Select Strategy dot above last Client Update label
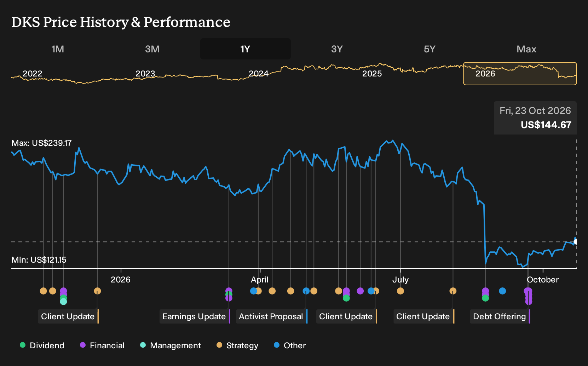The width and height of the screenshot is (588, 366). [x=453, y=291]
